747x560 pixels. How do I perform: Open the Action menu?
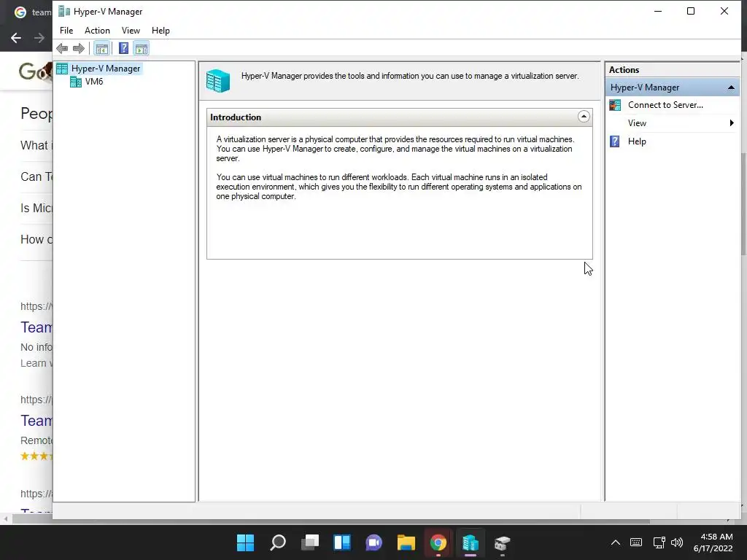coord(97,31)
